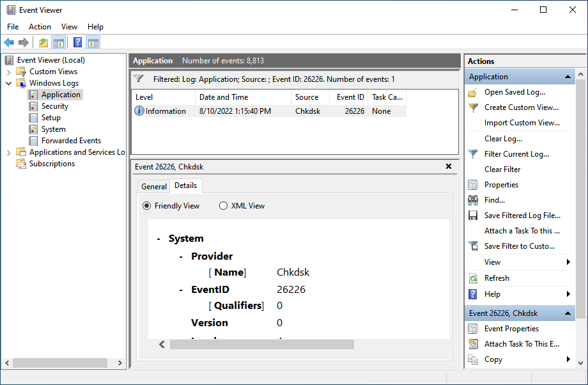The width and height of the screenshot is (588, 385).
Task: Switch to the General tab
Action: pyautogui.click(x=154, y=187)
